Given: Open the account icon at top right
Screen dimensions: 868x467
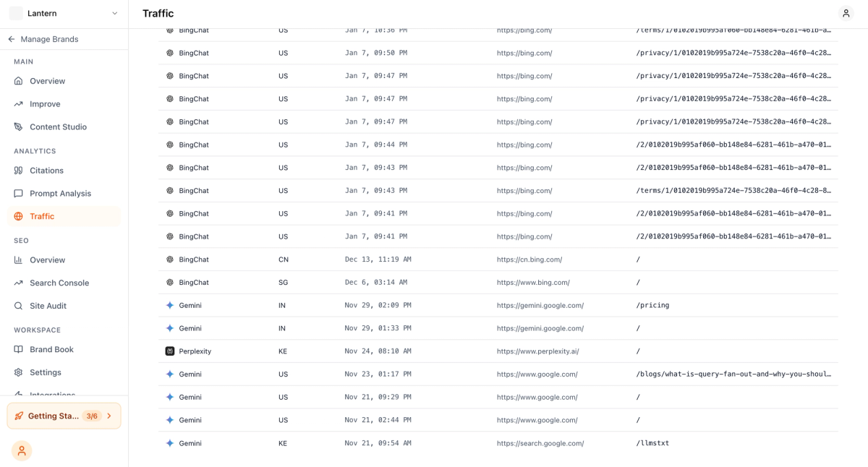Looking at the screenshot, I should click(x=846, y=13).
